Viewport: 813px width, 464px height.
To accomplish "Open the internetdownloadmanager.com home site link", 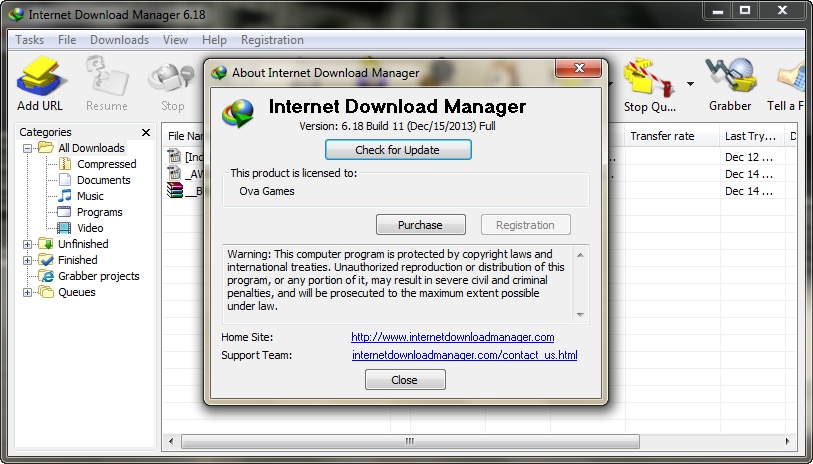I will (453, 338).
